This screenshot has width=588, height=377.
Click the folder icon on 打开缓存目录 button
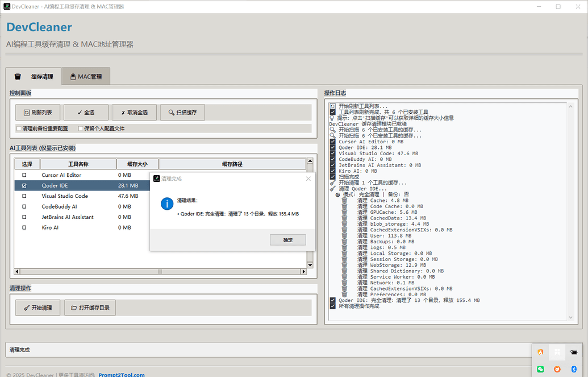tap(74, 307)
